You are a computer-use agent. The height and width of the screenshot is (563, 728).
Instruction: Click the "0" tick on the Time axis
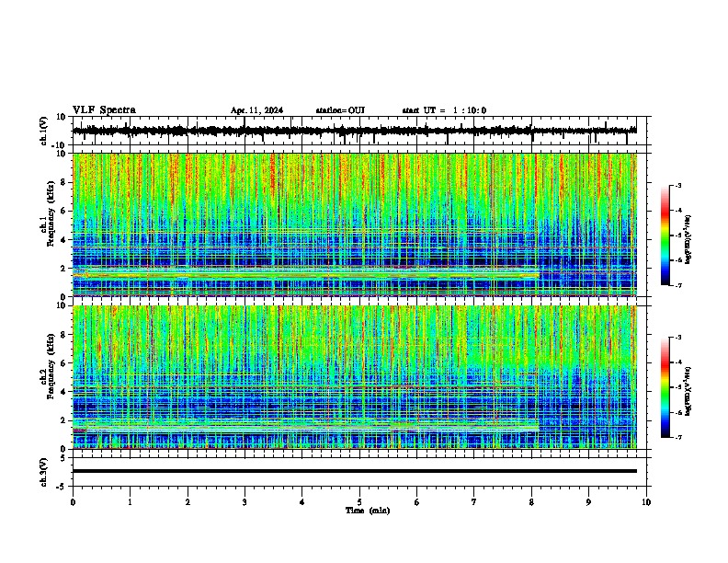tap(73, 502)
